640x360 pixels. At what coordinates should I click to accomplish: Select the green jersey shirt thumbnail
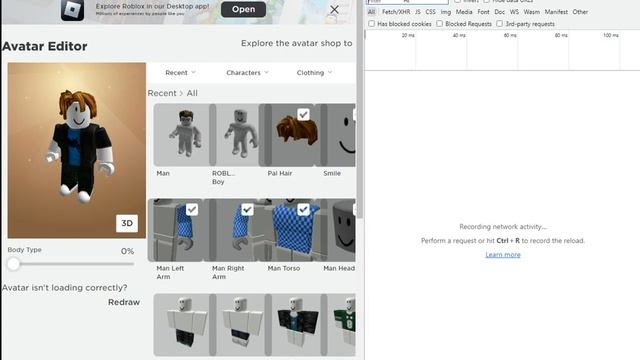point(341,324)
